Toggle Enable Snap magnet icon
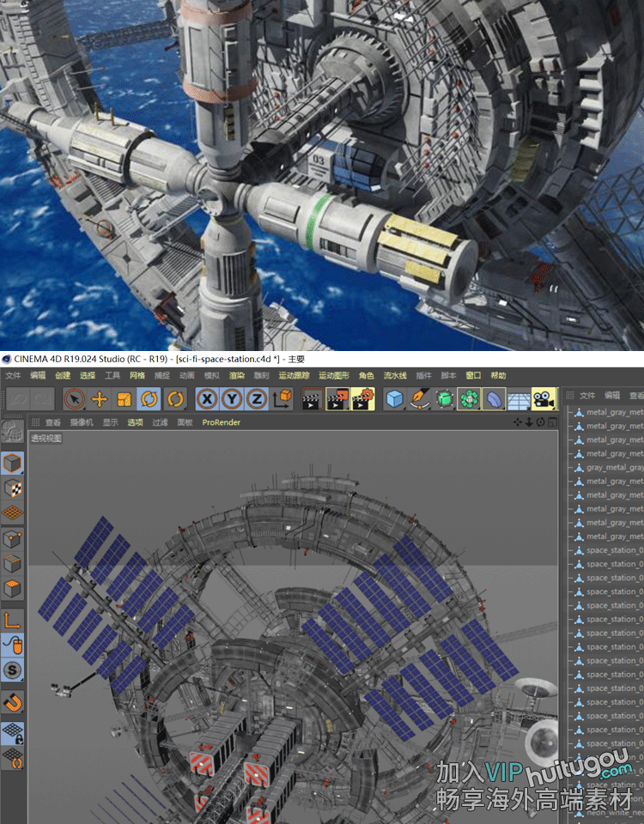 13,704
